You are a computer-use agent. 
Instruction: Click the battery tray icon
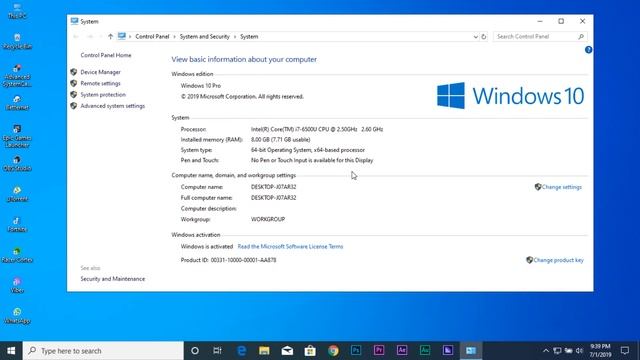point(569,351)
